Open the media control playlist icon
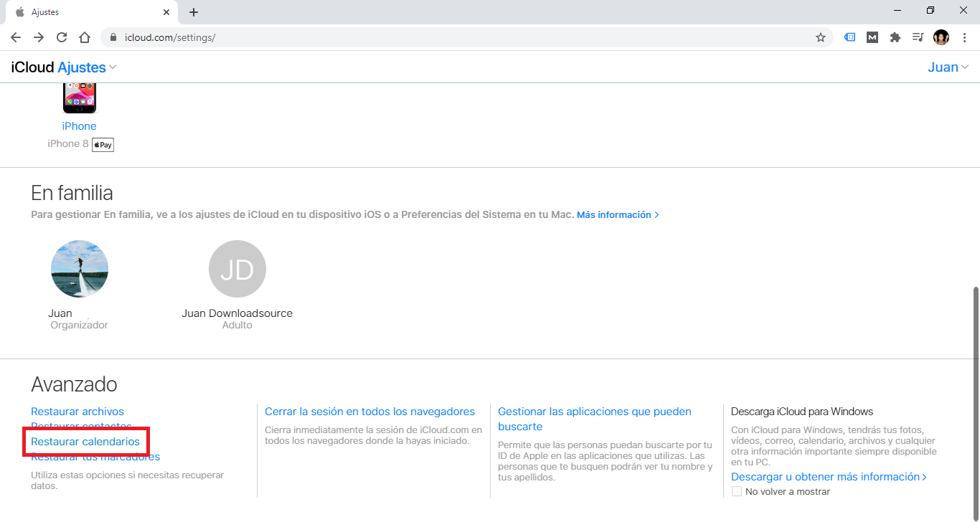The width and height of the screenshot is (980, 522). (x=918, y=37)
